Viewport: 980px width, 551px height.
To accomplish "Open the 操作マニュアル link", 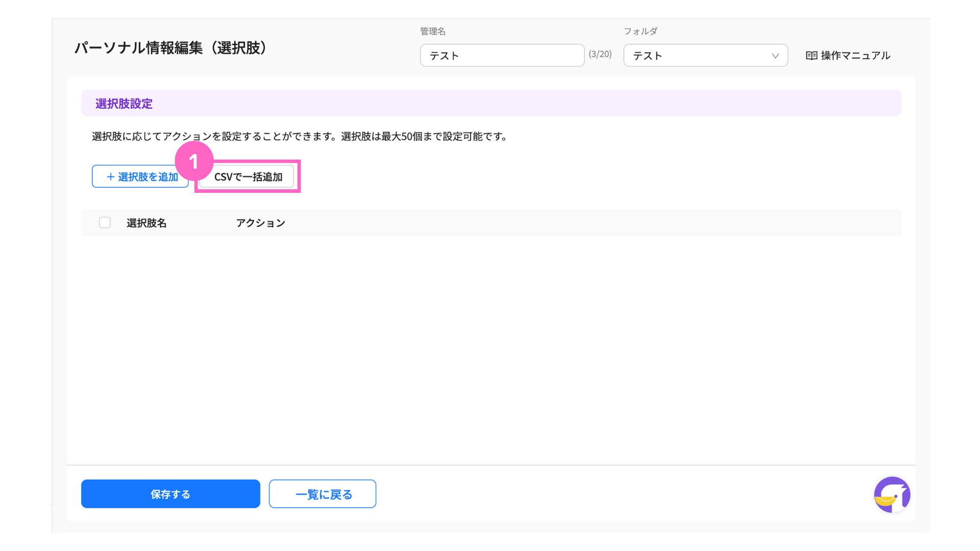I will (x=855, y=56).
